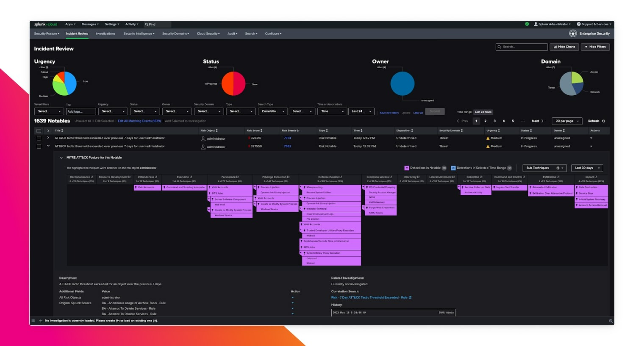644x346 pixels.
Task: Open Resource Development external link icon
Action: [129, 177]
